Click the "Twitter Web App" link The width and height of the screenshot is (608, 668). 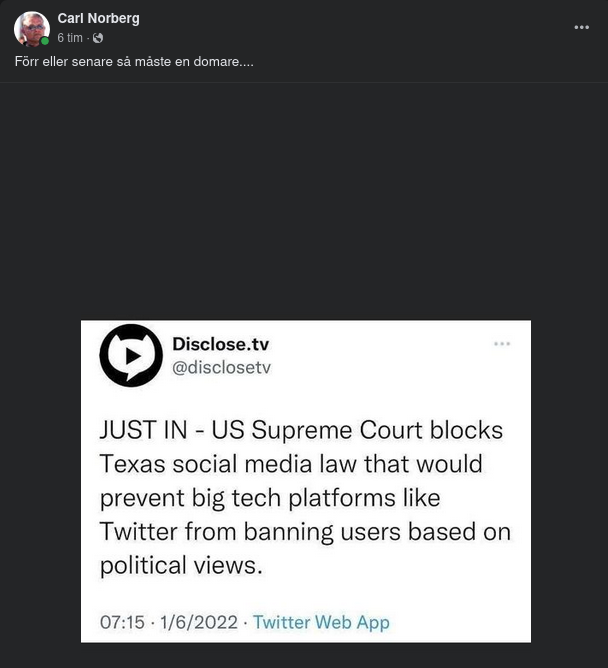321,622
